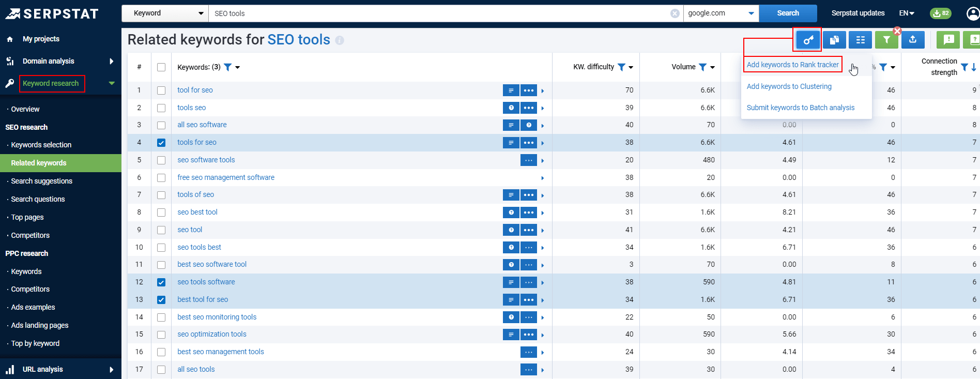Check the 'tools seo' row checkbox
The image size is (980, 379).
coord(161,108)
